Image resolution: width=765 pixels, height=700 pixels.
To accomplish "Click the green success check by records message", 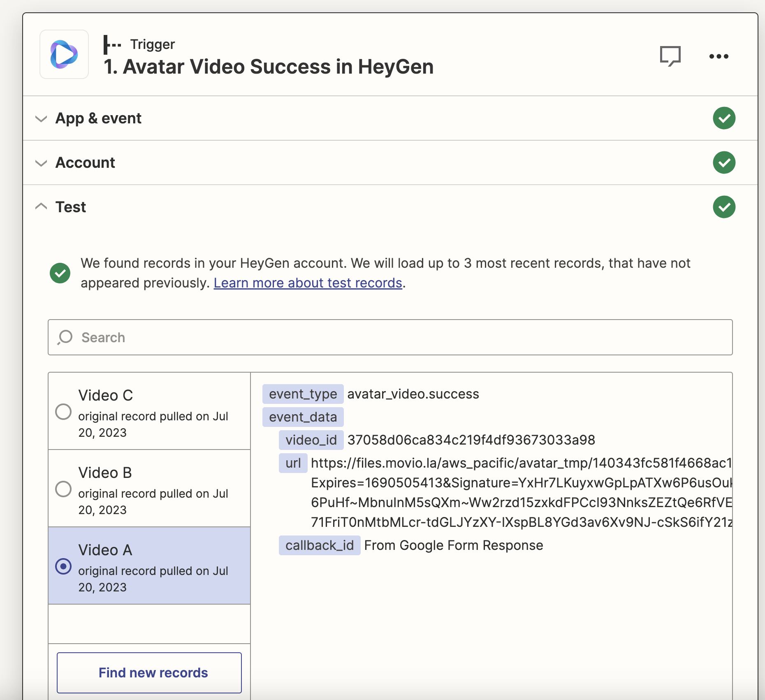I will point(60,273).
